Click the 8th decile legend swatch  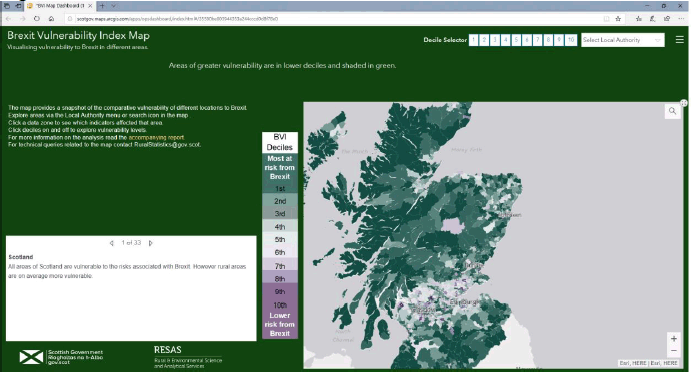tap(280, 278)
